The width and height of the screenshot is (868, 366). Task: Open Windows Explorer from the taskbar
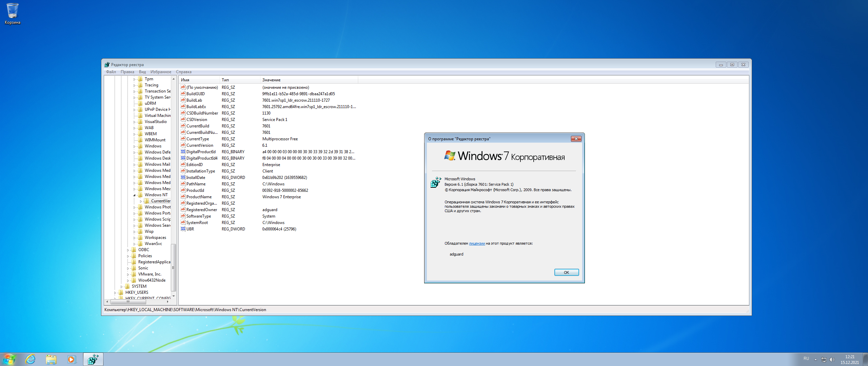(x=51, y=360)
